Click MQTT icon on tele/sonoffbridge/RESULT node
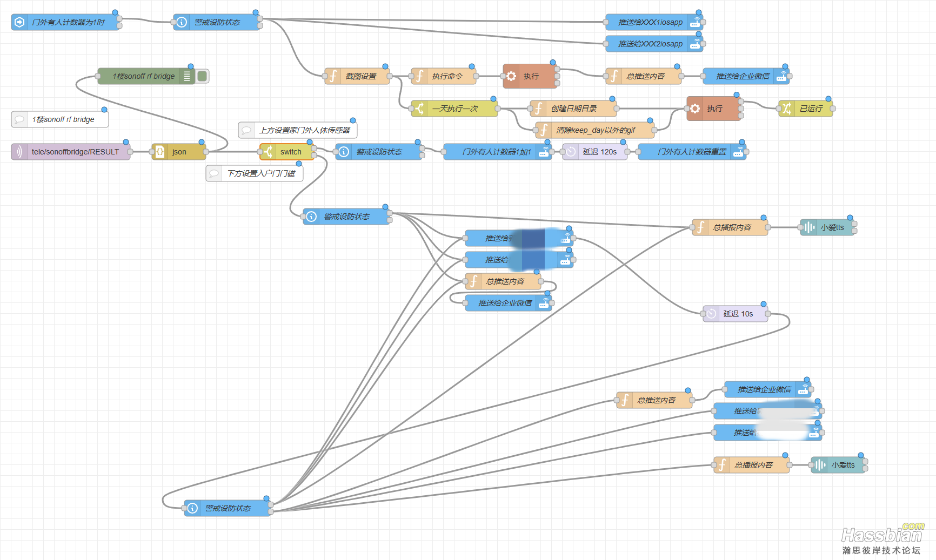 point(19,152)
